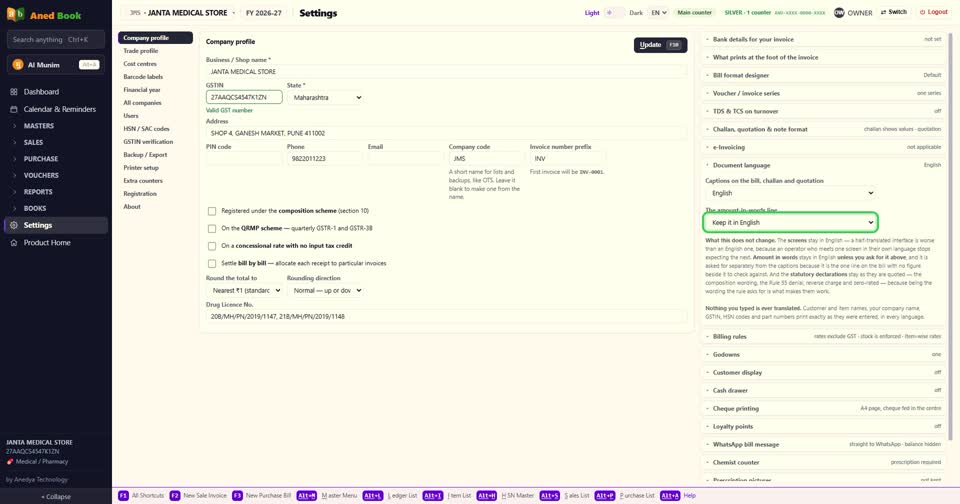Click the Drug Licence No. field

446,317
